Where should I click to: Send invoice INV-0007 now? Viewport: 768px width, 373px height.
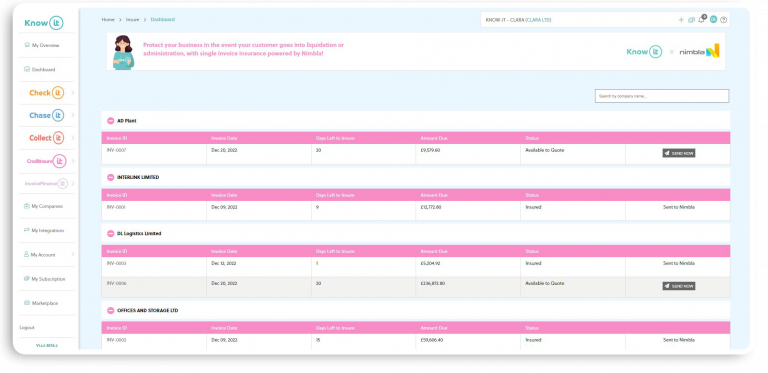679,153
